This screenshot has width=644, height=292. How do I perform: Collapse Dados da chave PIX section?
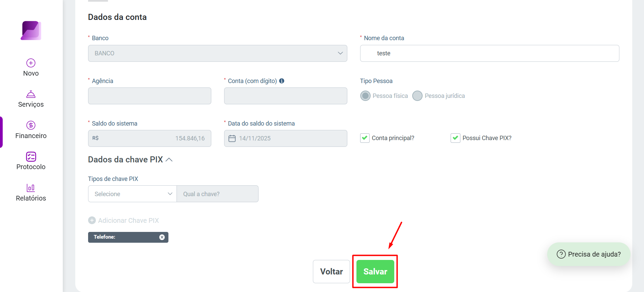tap(169, 160)
